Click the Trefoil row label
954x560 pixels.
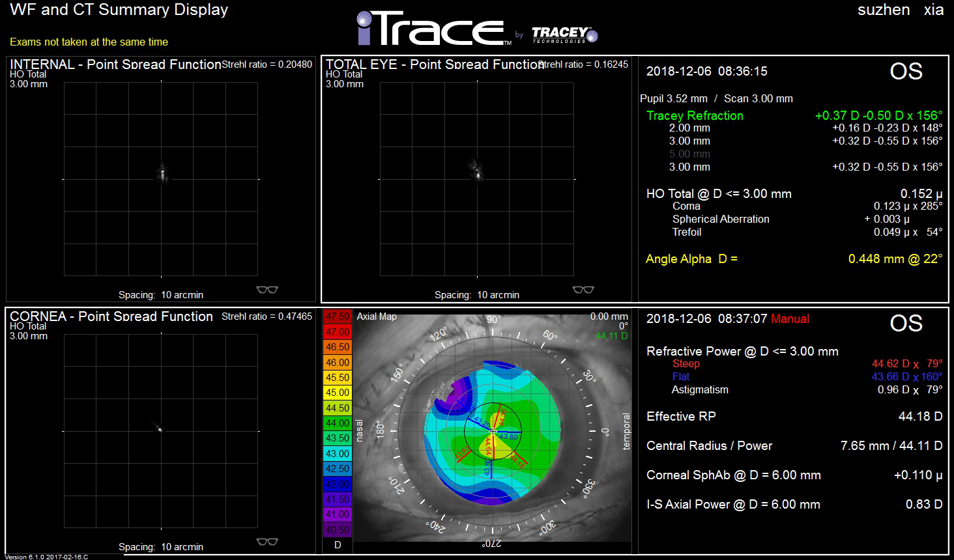687,232
